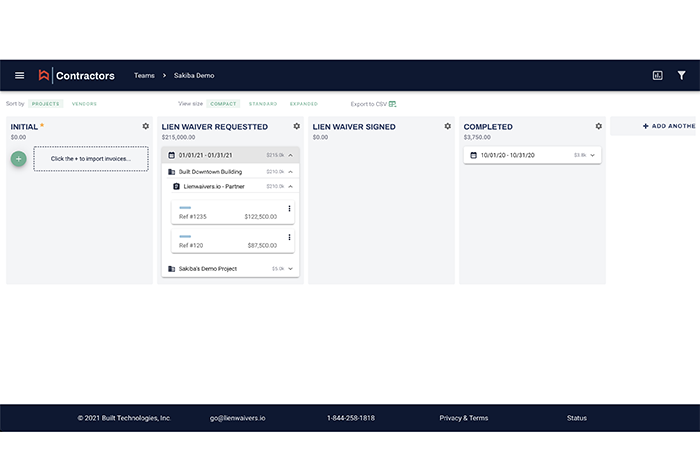700x458 pixels.
Task: Open Lien Waiver Signed column settings gear
Action: [448, 127]
